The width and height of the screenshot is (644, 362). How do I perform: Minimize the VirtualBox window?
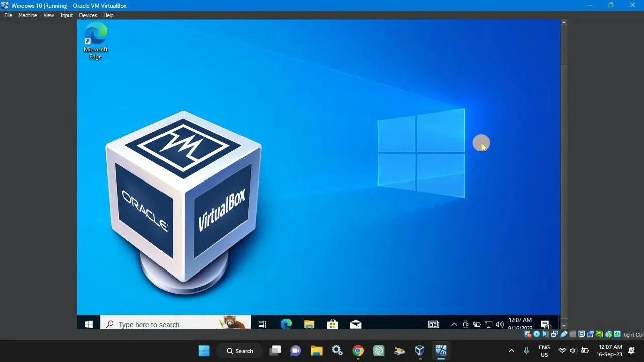click(x=590, y=5)
